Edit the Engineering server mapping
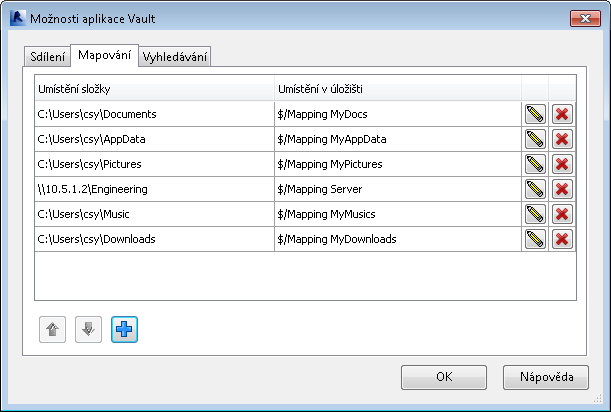This screenshot has width=611, height=412. (x=535, y=189)
